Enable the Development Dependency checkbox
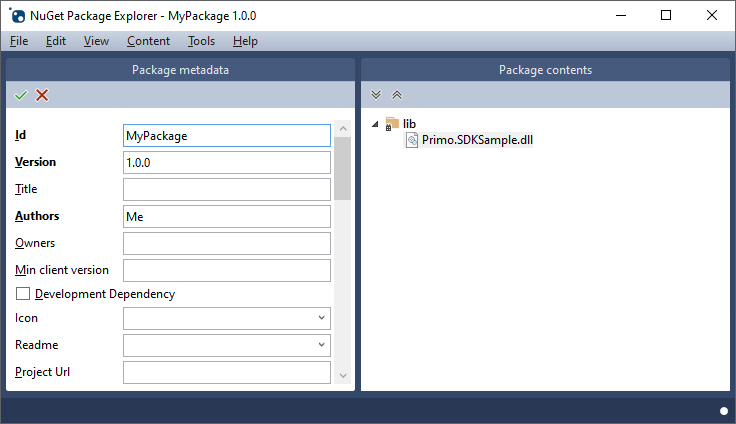 point(23,293)
